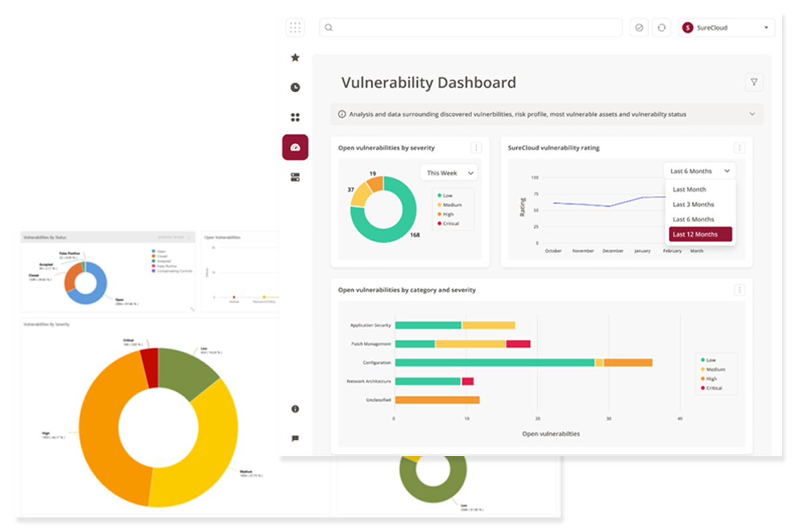Viewport: 798px width, 532px height.
Task: Expand the dashboard description info banner
Action: [x=752, y=114]
